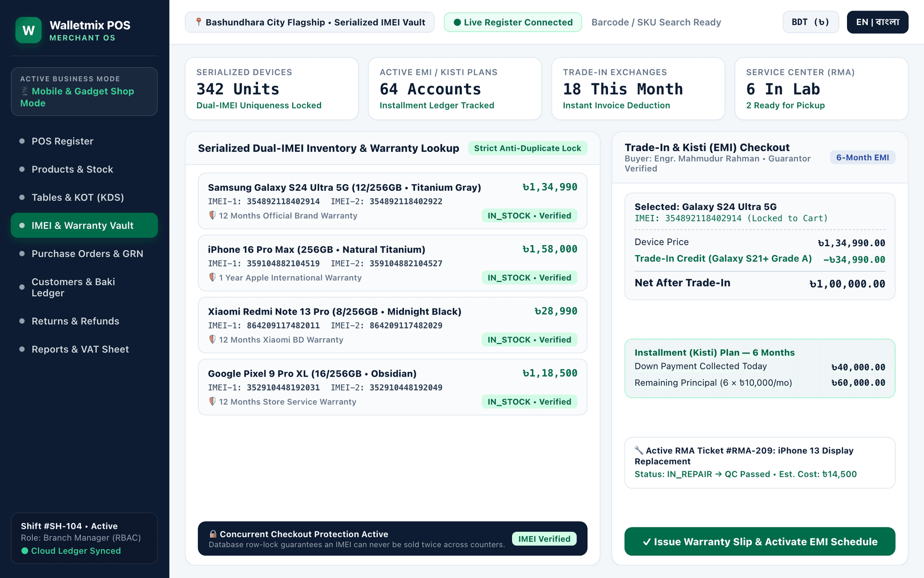Select the iPhone 16 Pro Max inventory card
This screenshot has height=578, width=924.
(392, 263)
